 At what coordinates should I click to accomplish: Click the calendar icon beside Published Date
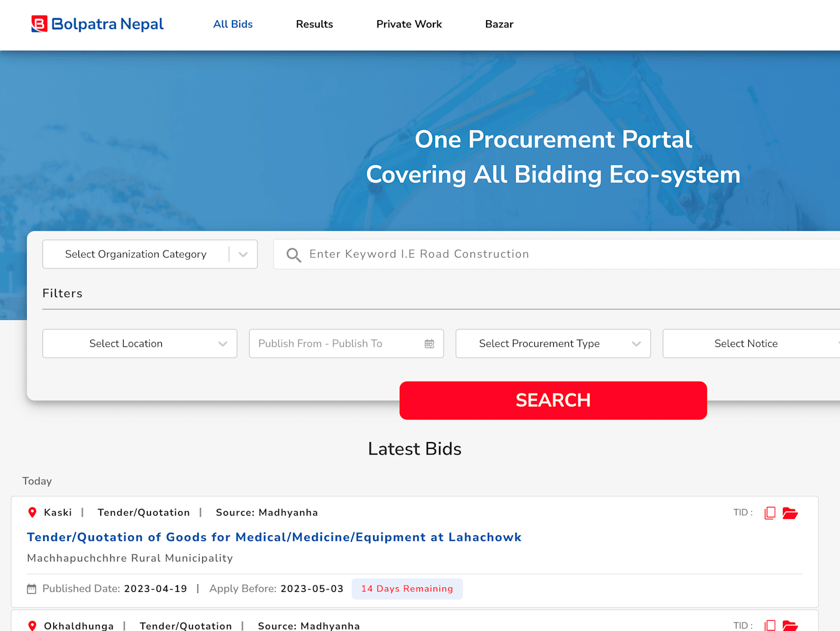pyautogui.click(x=32, y=588)
